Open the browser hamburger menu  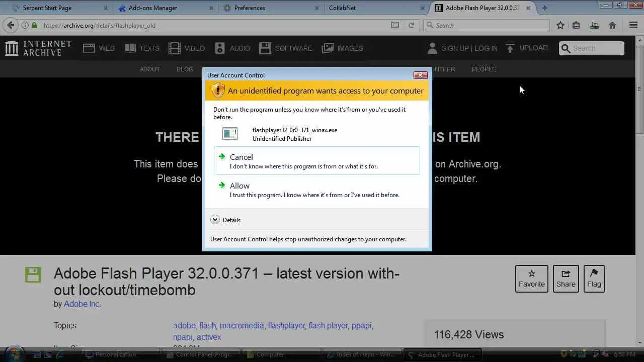click(633, 25)
